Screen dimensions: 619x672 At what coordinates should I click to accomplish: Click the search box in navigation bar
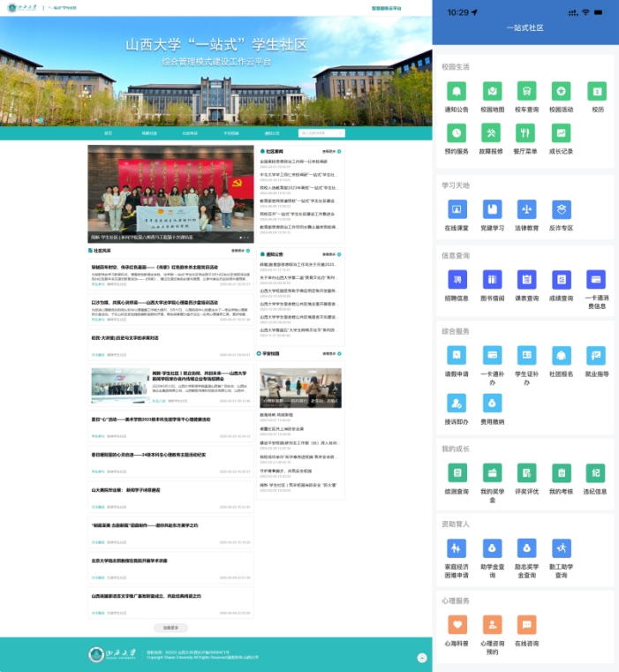[x=322, y=133]
